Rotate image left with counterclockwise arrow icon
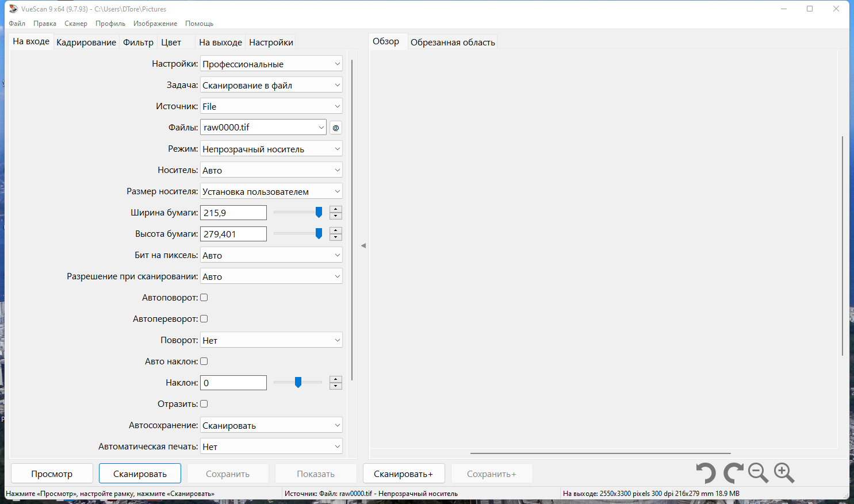This screenshot has width=854, height=504. click(x=705, y=474)
